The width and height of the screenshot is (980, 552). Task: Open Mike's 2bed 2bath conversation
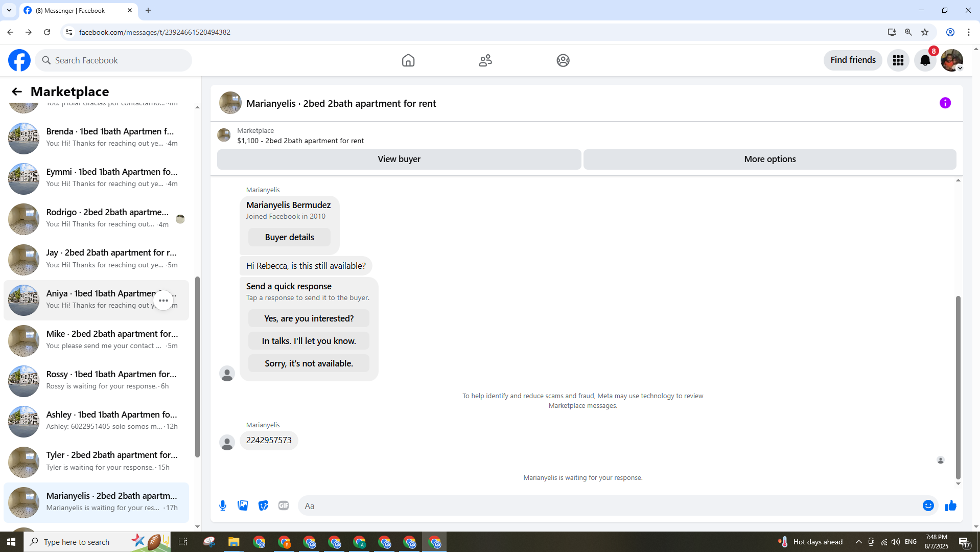pyautogui.click(x=96, y=340)
